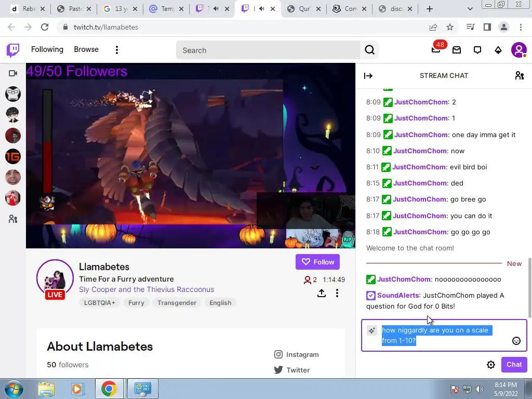Open media control icon in Chrome toolbar
The image size is (532, 399).
pyautogui.click(x=471, y=27)
